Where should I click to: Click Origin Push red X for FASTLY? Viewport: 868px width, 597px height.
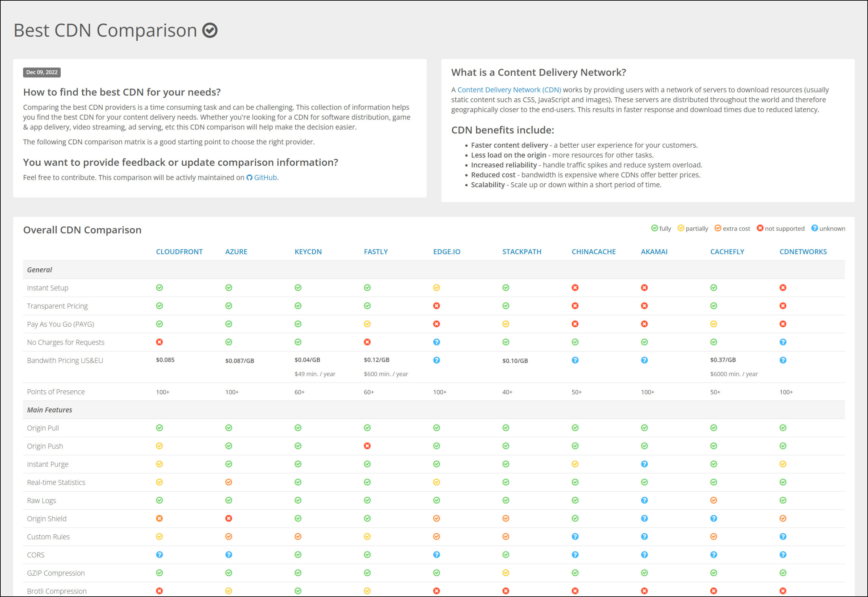(x=367, y=446)
